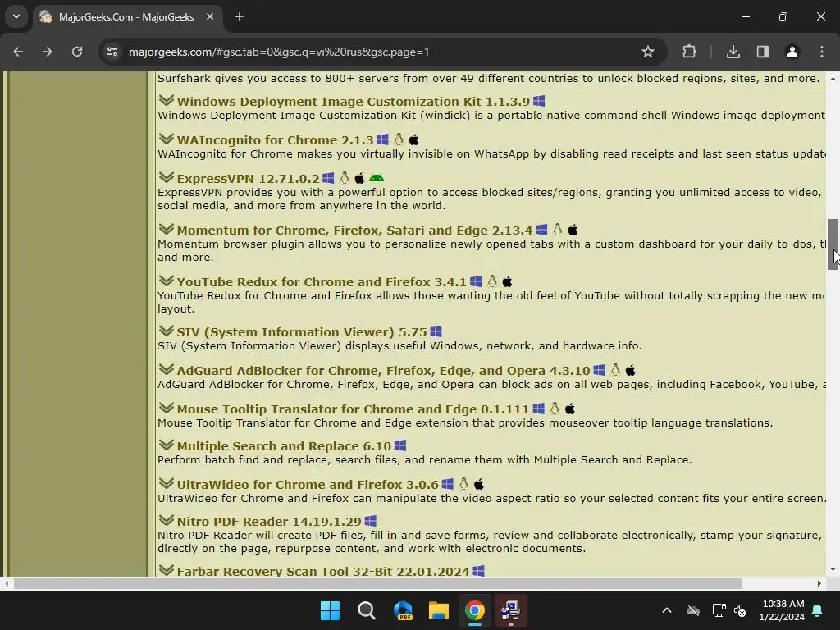Expand the UltraWideo entry chevron
The image size is (840, 630).
coord(166,483)
